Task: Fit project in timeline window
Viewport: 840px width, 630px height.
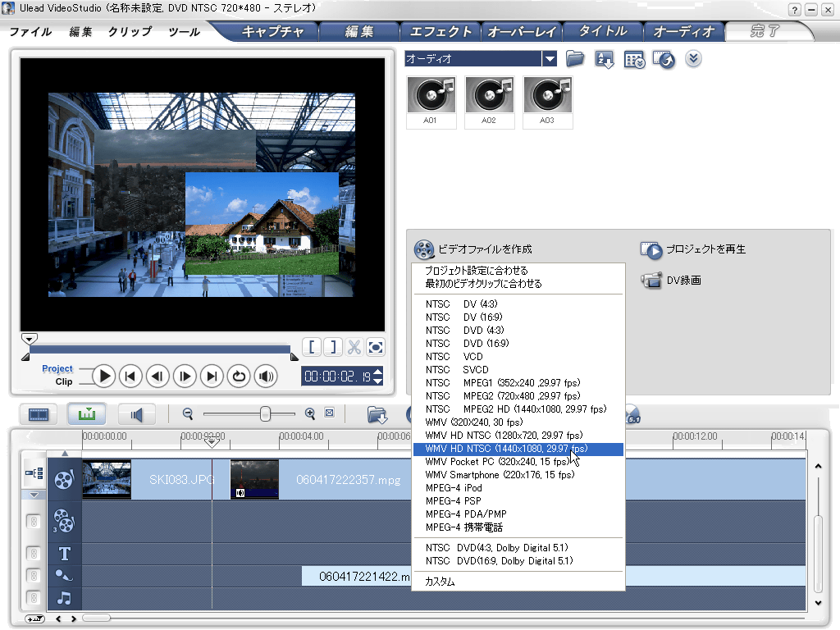Action: [330, 413]
